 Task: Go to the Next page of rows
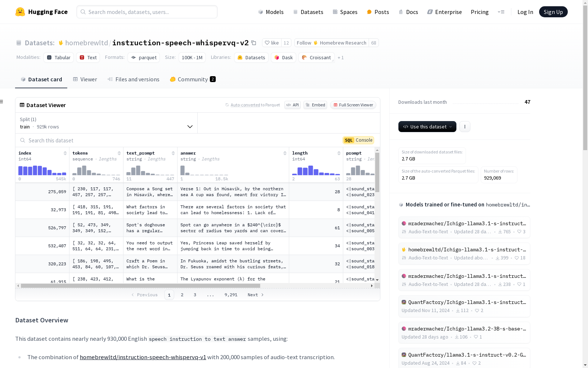pyautogui.click(x=256, y=295)
